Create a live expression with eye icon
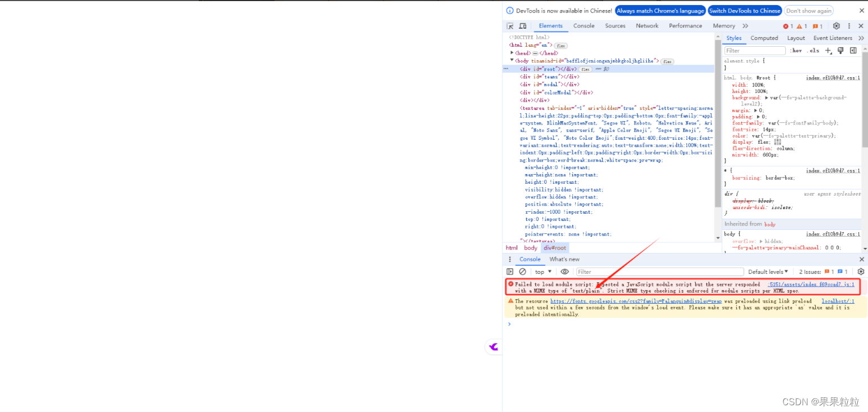The image size is (868, 412). [x=564, y=272]
